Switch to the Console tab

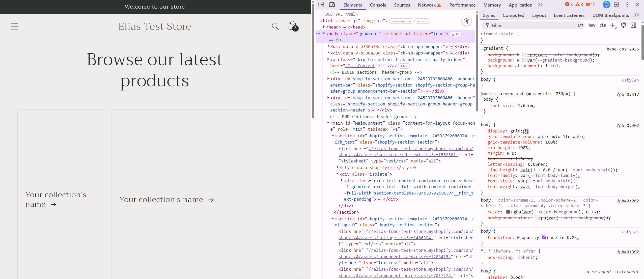click(378, 5)
